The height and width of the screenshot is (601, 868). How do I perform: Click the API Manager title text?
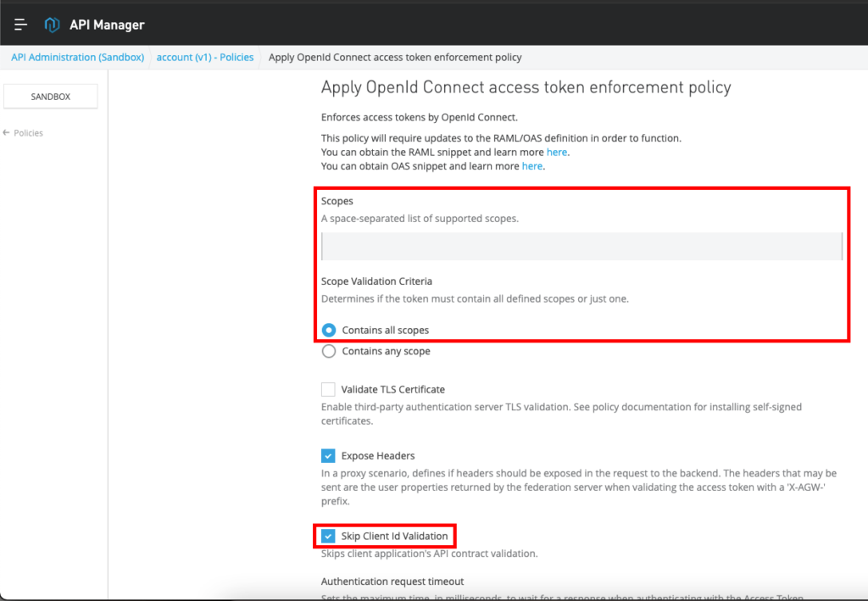click(107, 25)
